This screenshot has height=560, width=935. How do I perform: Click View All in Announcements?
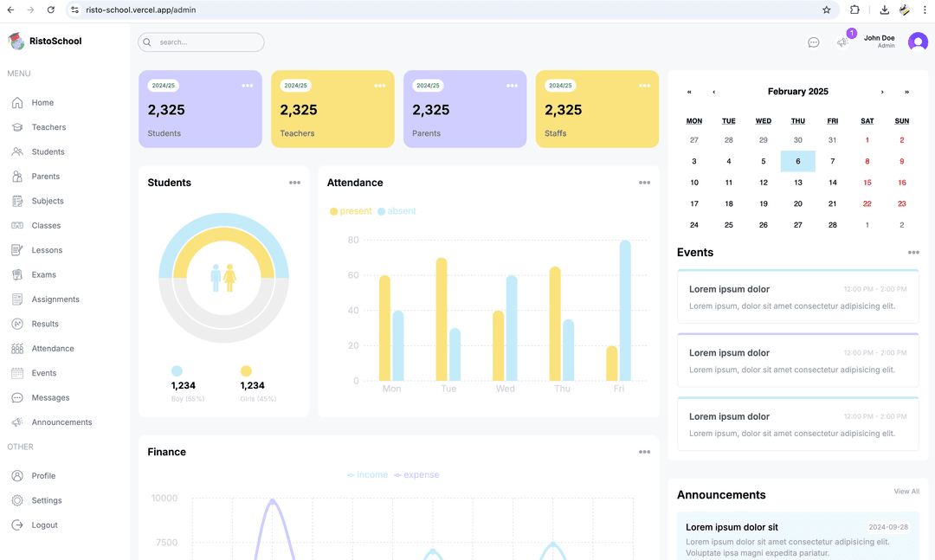point(906,492)
